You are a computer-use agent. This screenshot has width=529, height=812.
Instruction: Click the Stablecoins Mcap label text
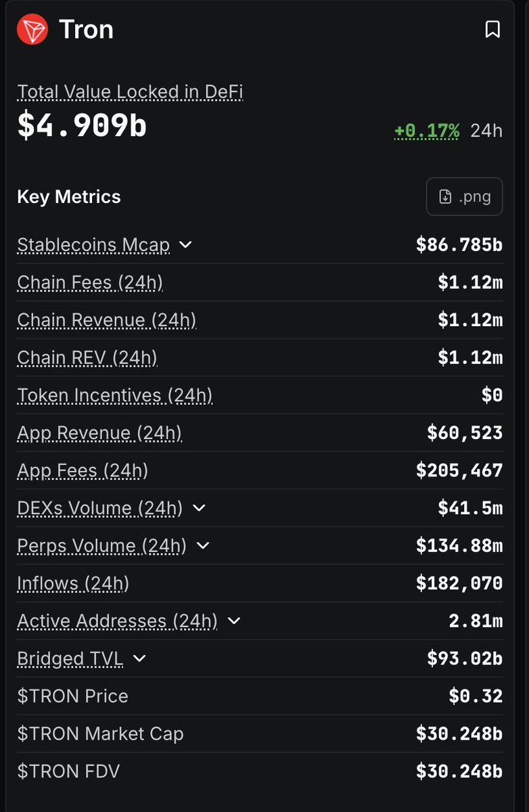click(x=93, y=244)
